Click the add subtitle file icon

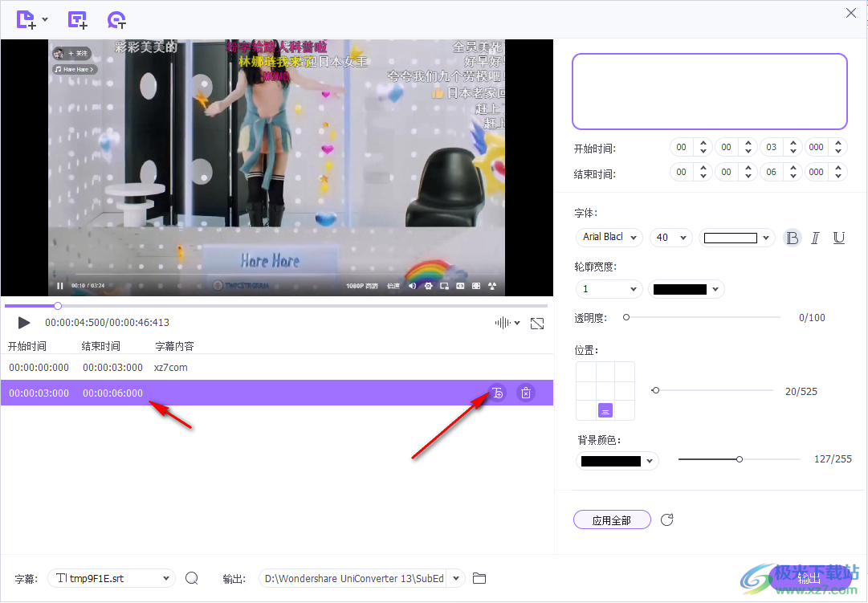click(26, 20)
